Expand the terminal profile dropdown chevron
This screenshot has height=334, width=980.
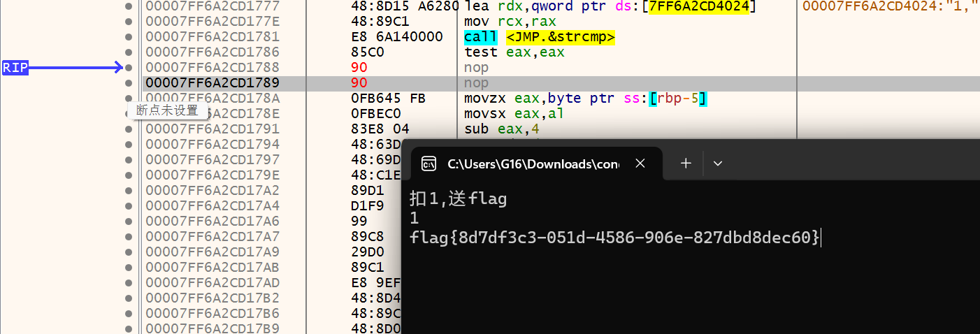point(717,164)
